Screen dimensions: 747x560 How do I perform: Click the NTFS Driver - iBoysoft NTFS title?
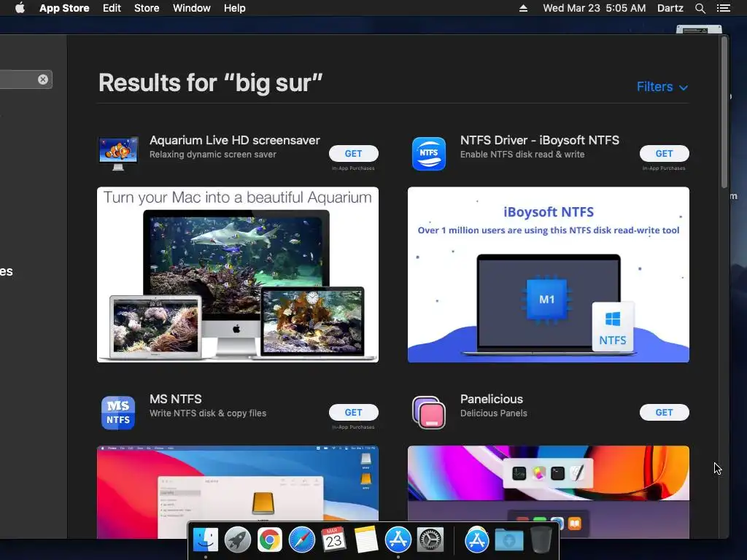point(540,140)
